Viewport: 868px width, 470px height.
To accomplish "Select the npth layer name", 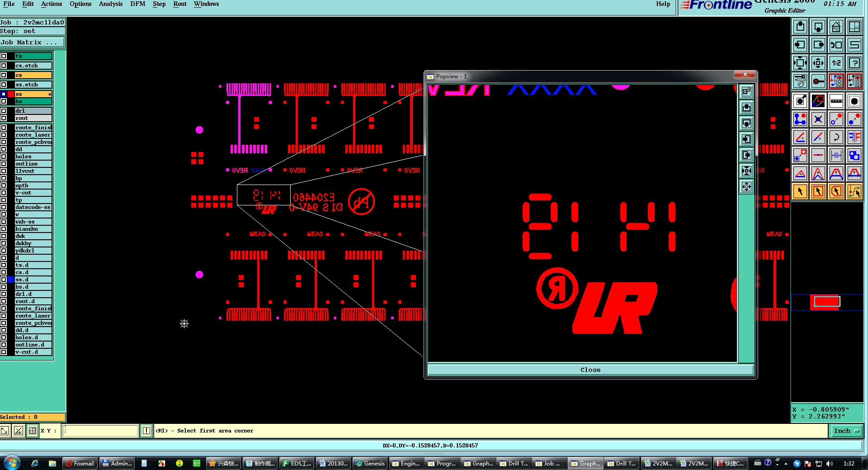I will 33,185.
